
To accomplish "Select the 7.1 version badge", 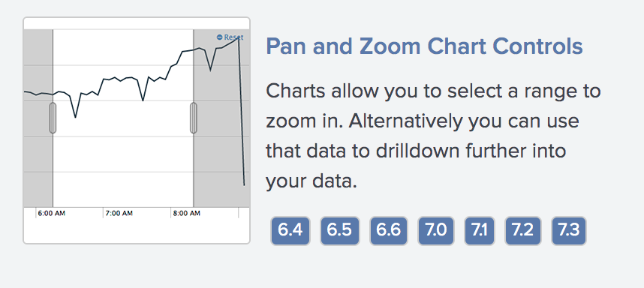I will point(480,230).
